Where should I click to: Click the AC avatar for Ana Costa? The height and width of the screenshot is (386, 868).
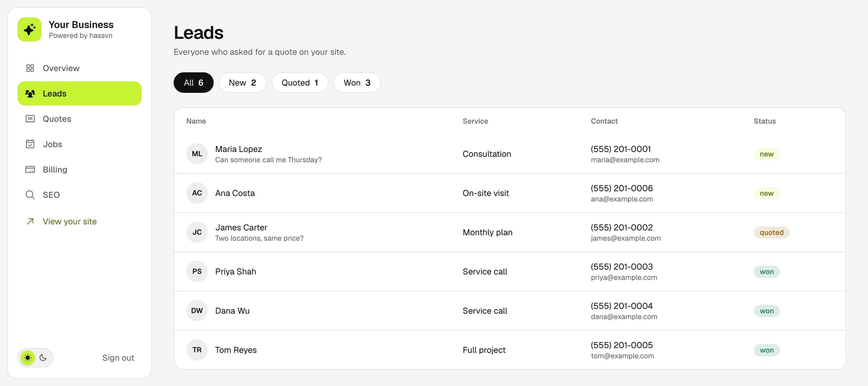[197, 193]
